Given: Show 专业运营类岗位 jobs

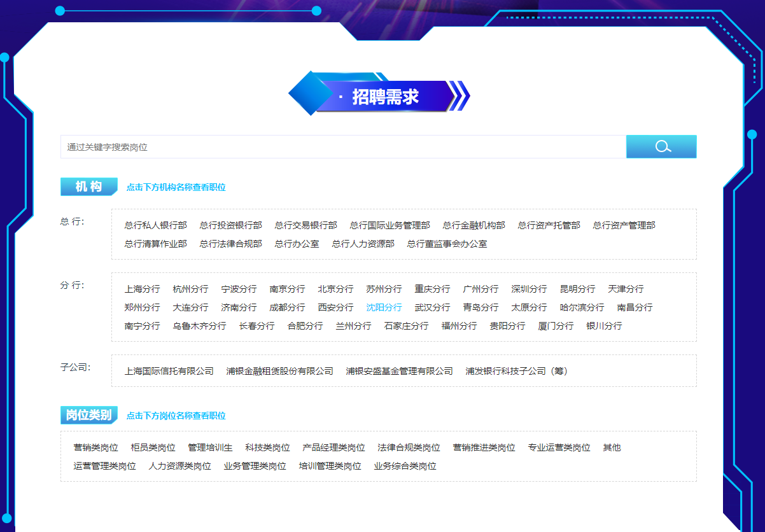Looking at the screenshot, I should click(559, 448).
